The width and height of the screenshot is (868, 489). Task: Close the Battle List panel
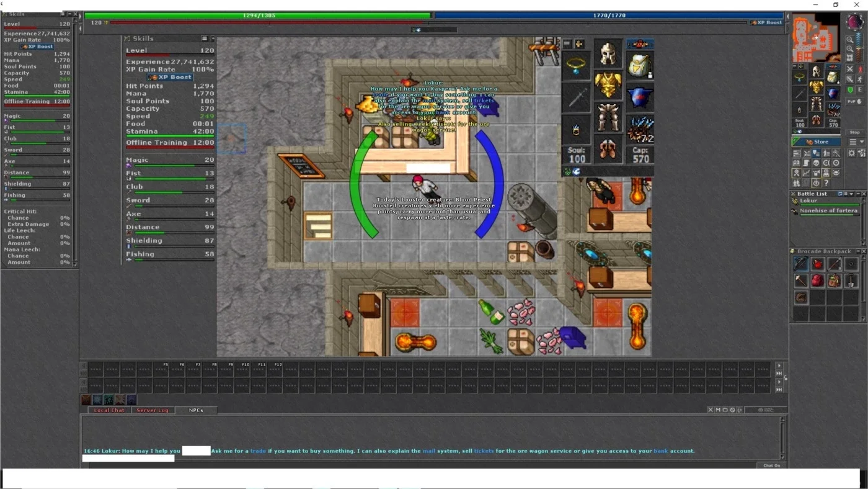(x=864, y=194)
